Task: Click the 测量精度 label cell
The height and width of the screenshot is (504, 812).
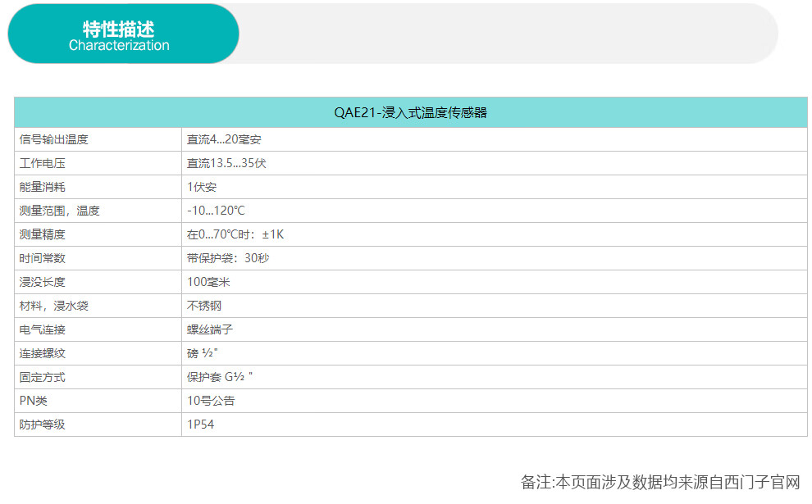Action: tap(98, 234)
